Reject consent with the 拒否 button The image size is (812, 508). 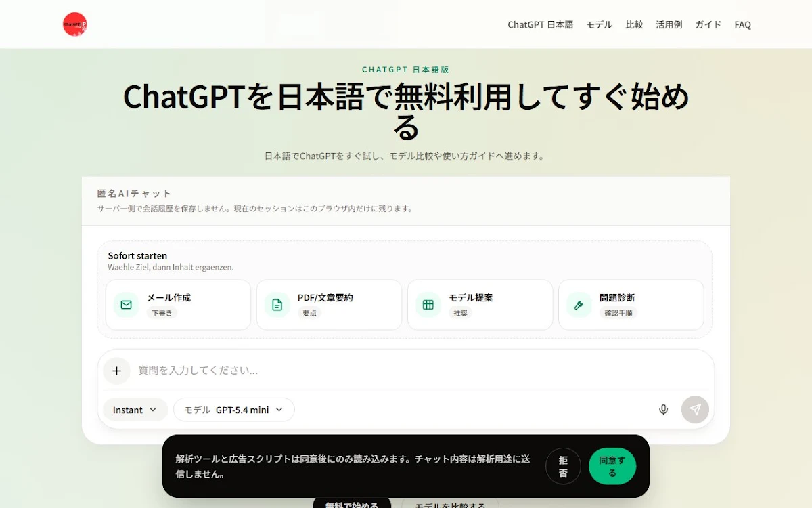(x=563, y=466)
